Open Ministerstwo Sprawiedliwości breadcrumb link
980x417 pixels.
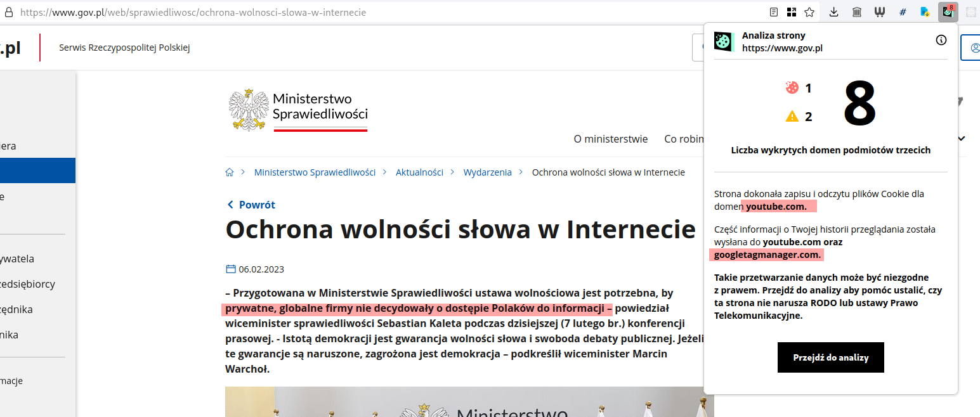(315, 172)
